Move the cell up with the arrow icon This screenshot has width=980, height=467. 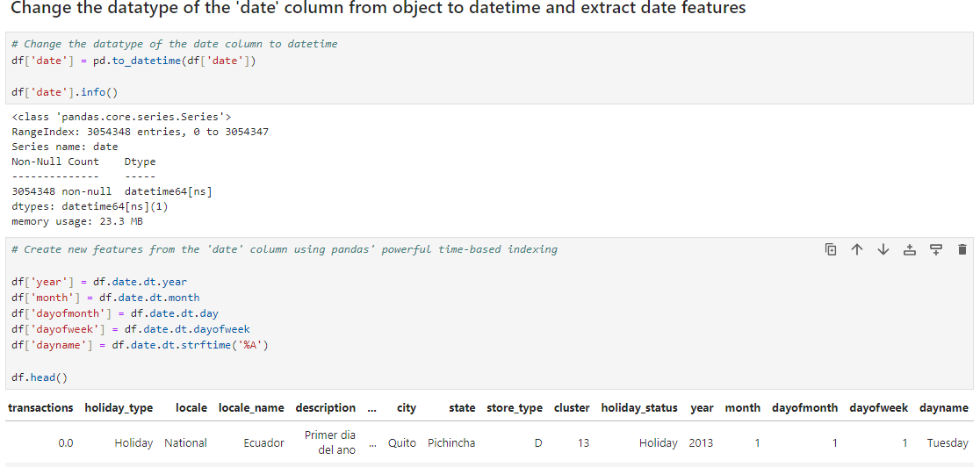tap(857, 249)
